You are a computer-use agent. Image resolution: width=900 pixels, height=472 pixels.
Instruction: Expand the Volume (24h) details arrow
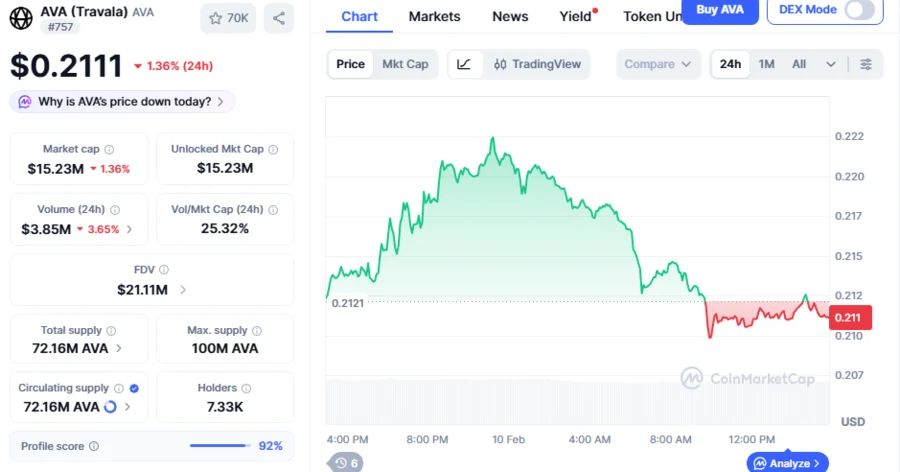(x=129, y=229)
